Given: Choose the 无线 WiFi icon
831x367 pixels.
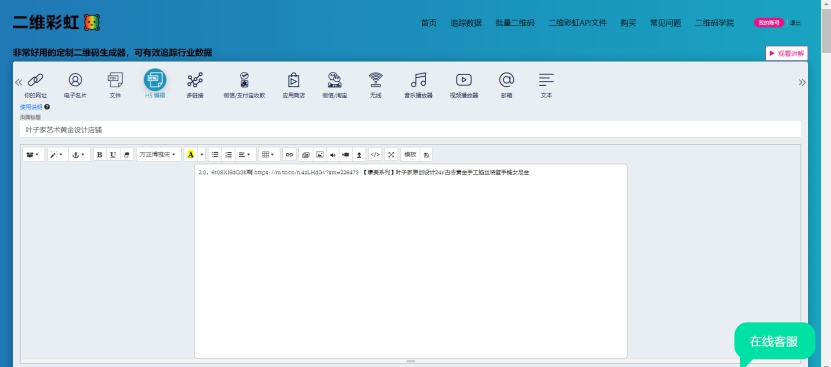Looking at the screenshot, I should click(x=376, y=80).
